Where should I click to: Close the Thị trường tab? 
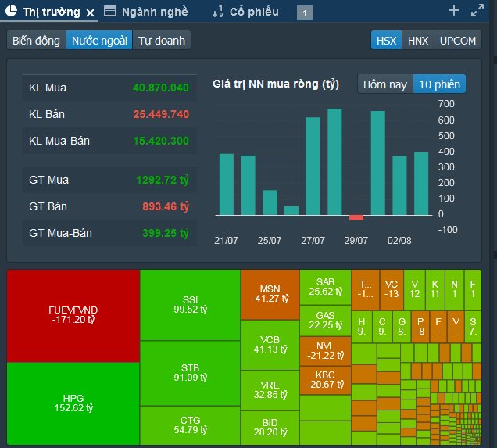[91, 13]
